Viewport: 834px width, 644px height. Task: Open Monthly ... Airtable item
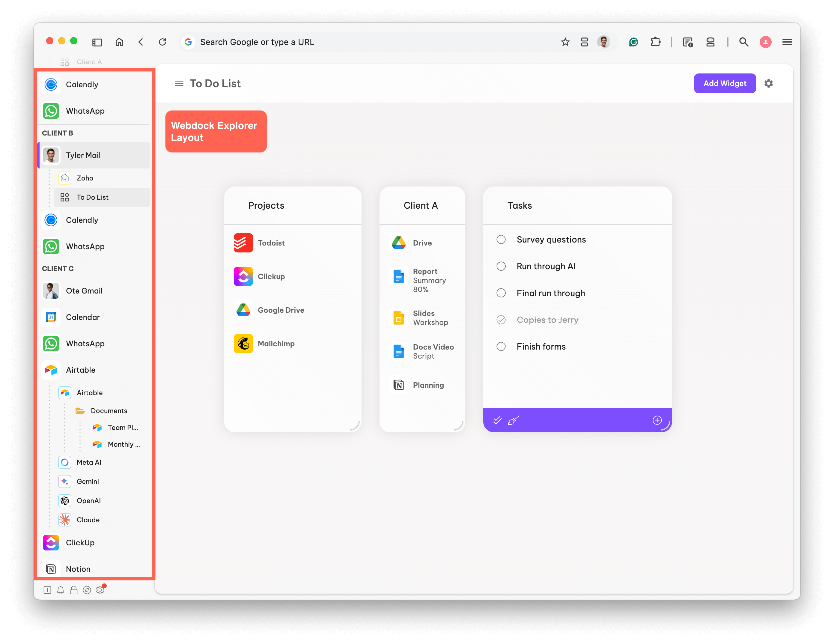[116, 444]
